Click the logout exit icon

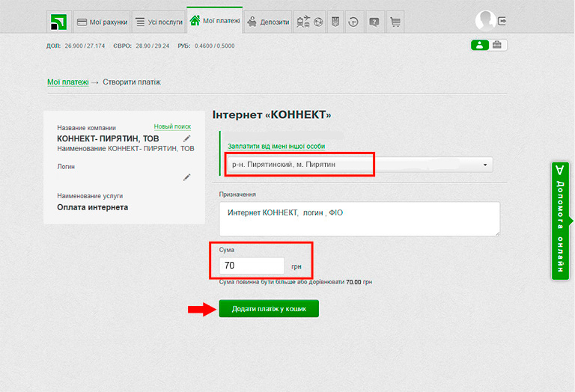tap(502, 21)
